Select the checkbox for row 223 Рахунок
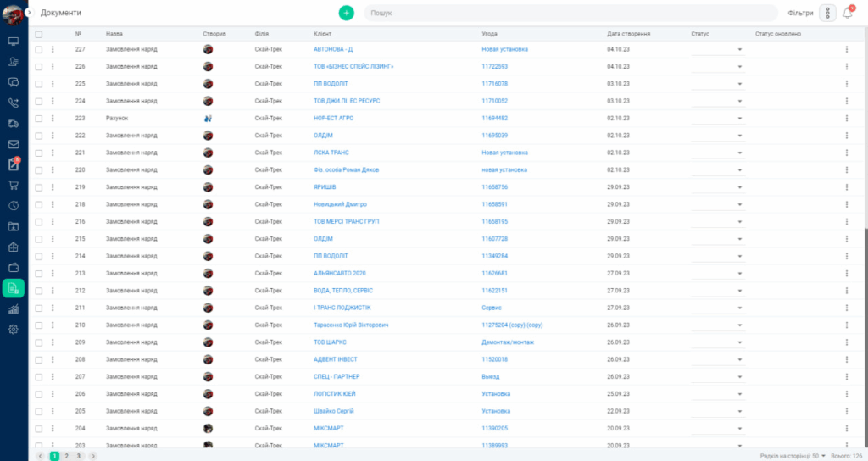This screenshot has height=461, width=868. (x=39, y=118)
